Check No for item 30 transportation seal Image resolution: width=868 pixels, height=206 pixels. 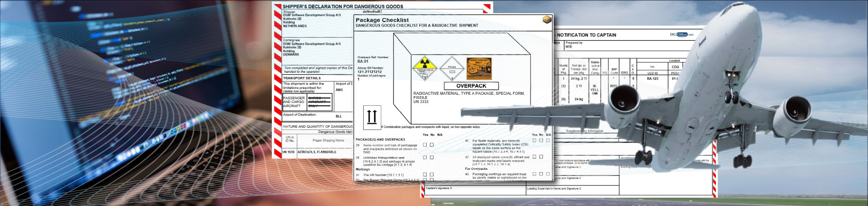pos(432,157)
